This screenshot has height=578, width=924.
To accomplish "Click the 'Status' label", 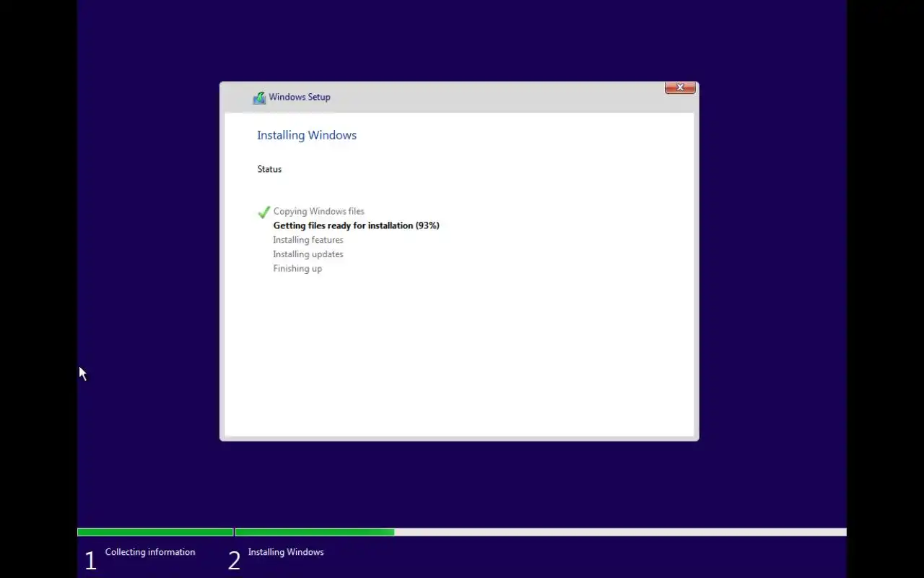I will coord(269,169).
